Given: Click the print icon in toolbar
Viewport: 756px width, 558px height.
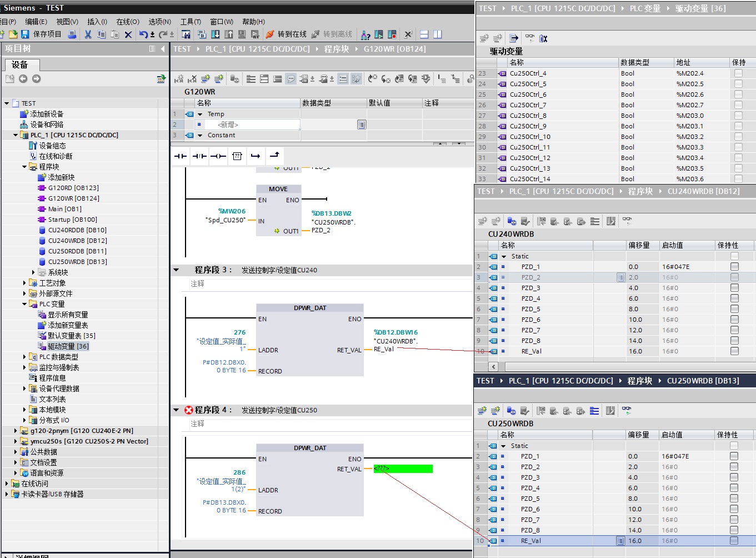Looking at the screenshot, I should pyautogui.click(x=72, y=34).
